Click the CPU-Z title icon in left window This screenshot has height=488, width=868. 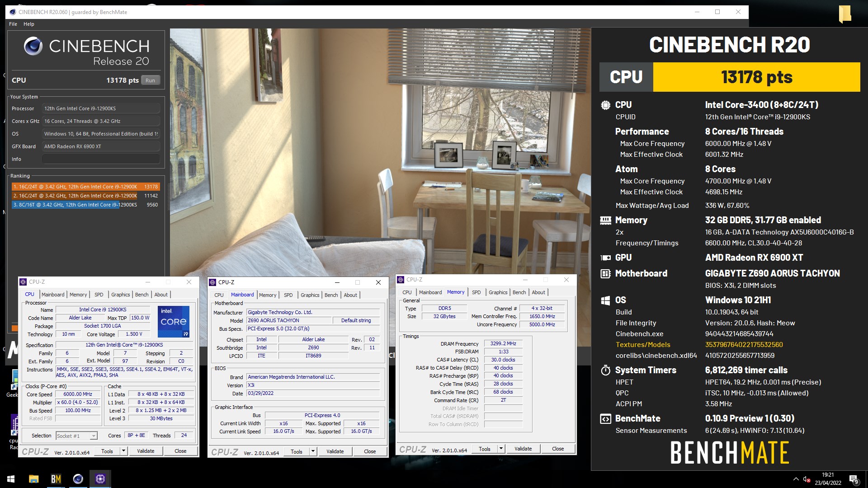pos(23,282)
